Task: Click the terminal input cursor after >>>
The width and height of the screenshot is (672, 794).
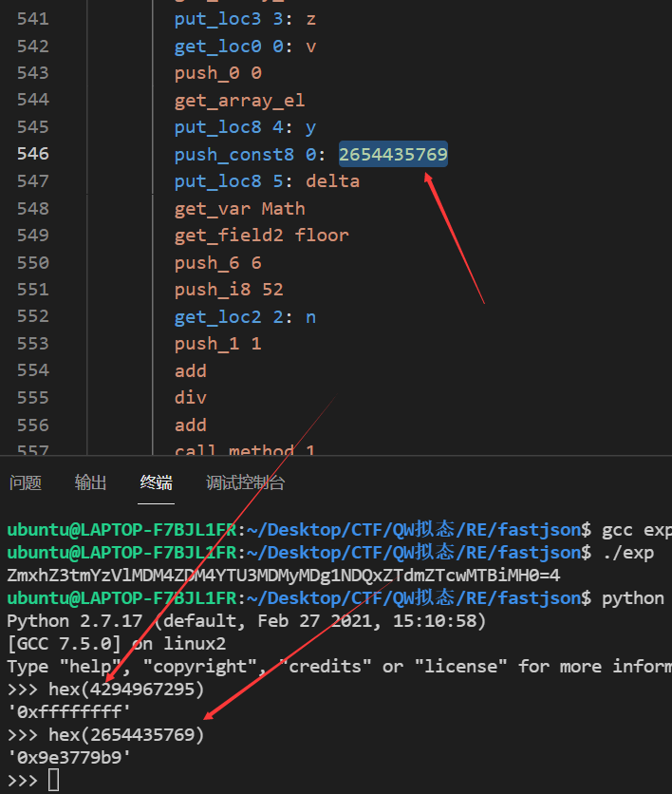Action: [53, 780]
